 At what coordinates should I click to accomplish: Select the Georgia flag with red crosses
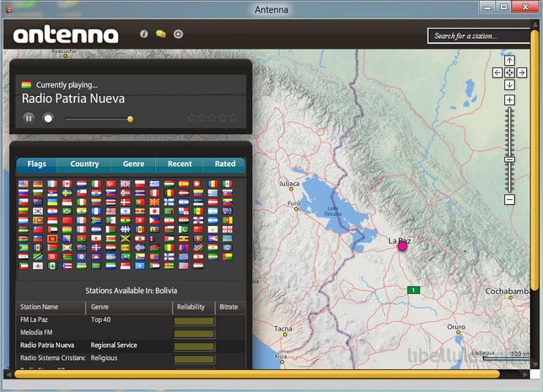228,229
